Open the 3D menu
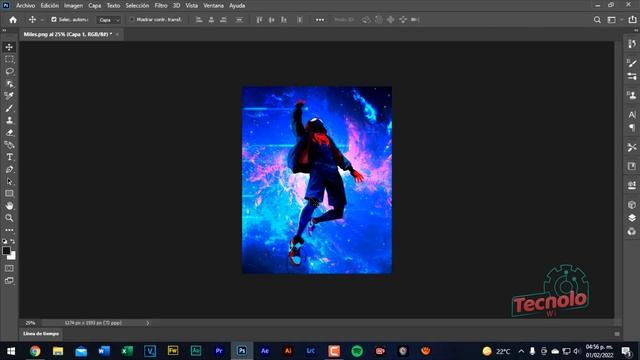 coord(176,6)
